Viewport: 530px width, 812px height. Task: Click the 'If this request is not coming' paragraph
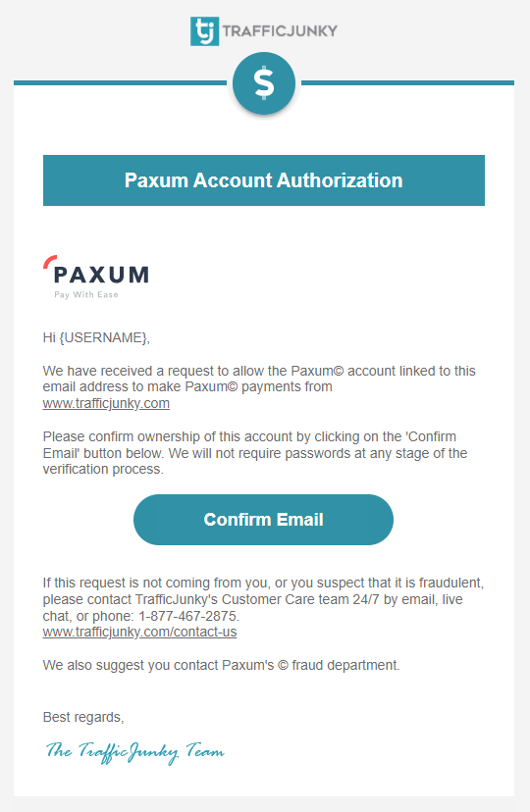[263, 607]
